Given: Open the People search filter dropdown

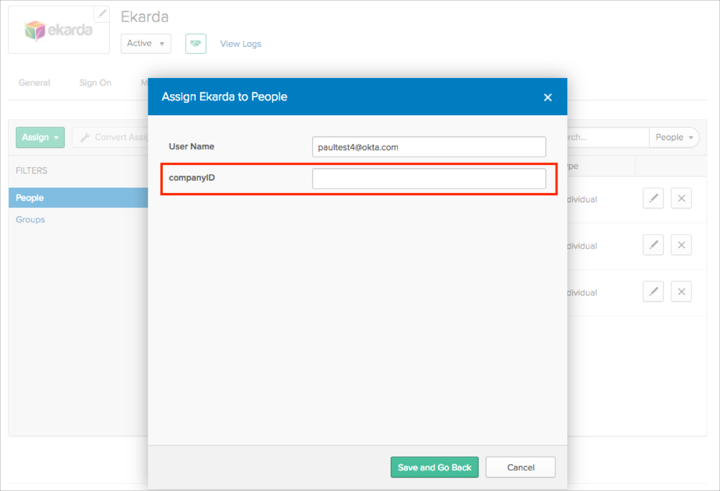Looking at the screenshot, I should [x=674, y=137].
